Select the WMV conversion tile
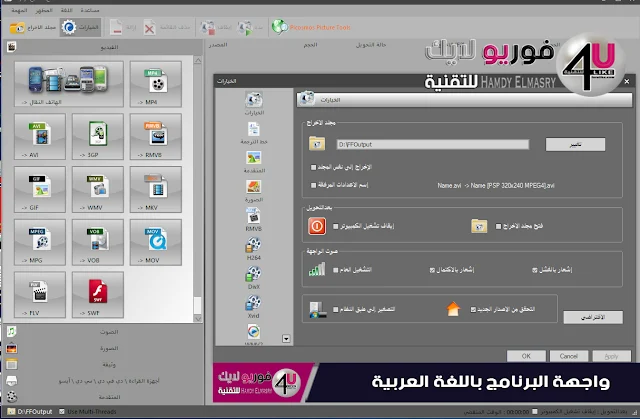The height and width of the screenshot is (419, 640). (x=98, y=189)
